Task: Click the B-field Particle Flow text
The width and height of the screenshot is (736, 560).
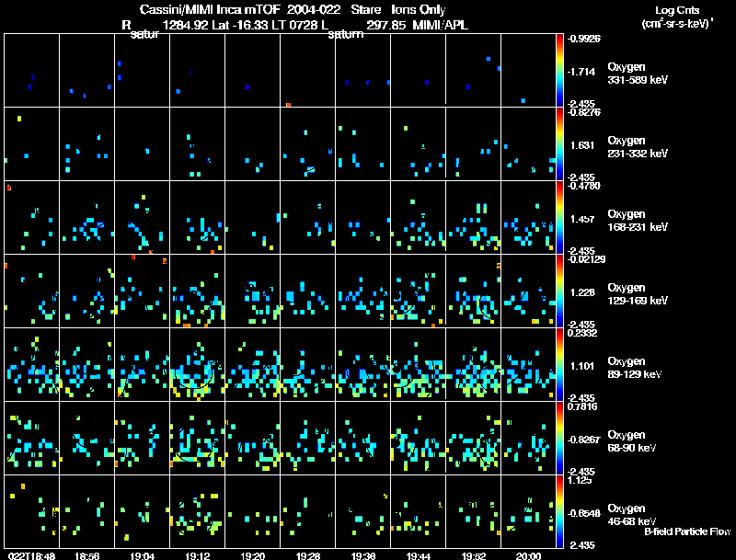Action: tap(686, 531)
